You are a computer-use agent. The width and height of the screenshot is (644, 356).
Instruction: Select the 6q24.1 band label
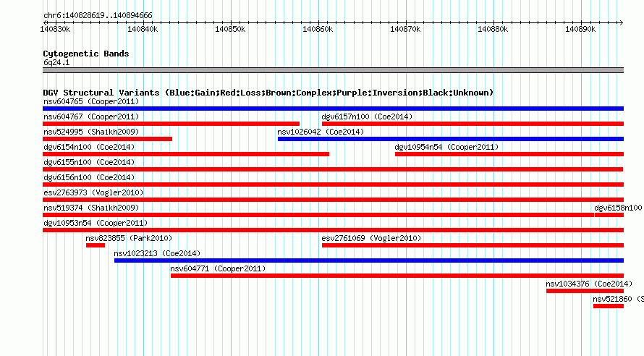click(56, 62)
